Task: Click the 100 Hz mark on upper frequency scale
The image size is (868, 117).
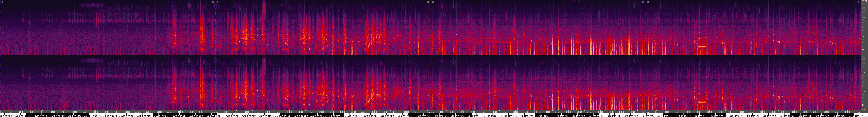Action: [864, 36]
